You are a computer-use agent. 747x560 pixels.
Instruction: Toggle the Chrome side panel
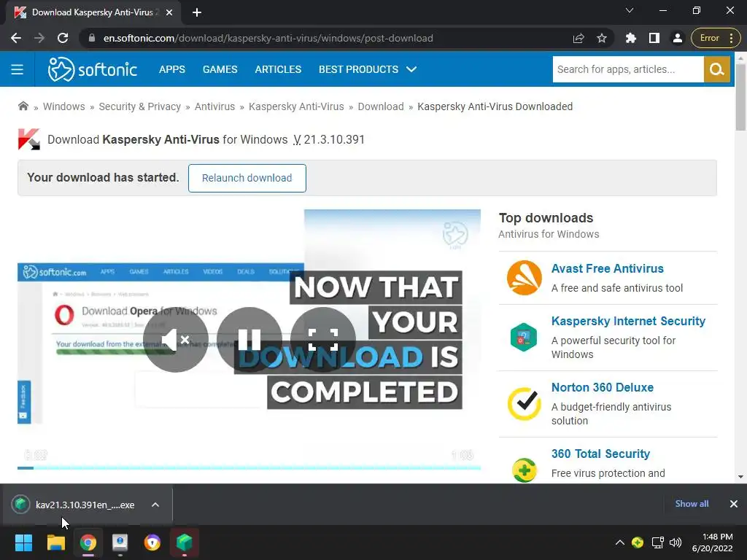654,38
